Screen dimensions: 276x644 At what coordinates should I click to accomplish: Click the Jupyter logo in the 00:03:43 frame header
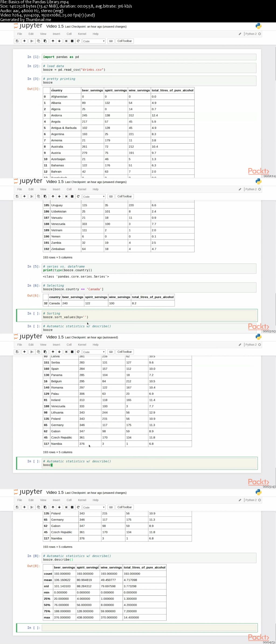[x=28, y=336]
